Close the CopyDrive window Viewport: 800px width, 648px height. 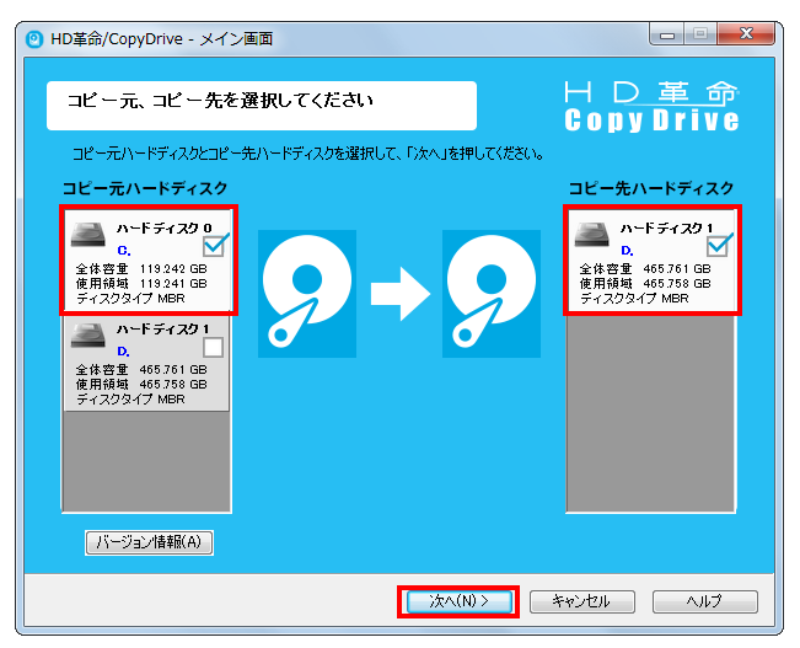coord(746,34)
